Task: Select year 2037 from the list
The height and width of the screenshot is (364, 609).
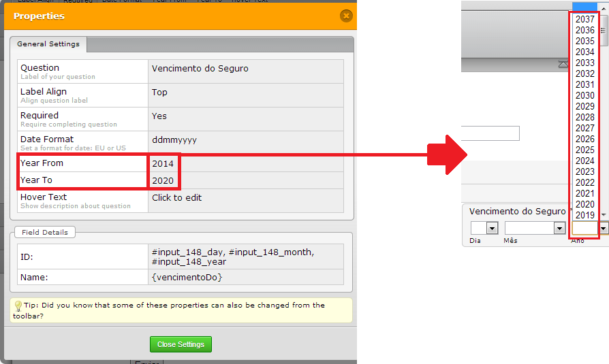Action: [x=584, y=20]
